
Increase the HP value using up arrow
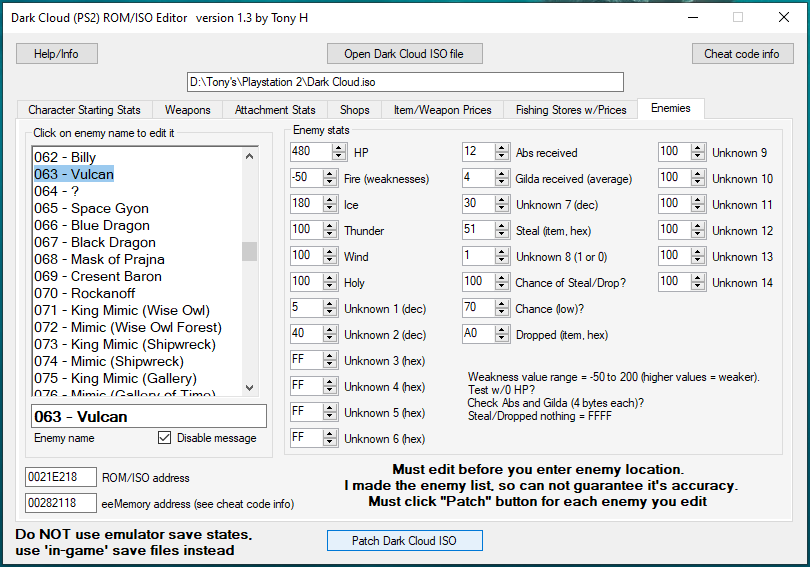click(337, 149)
